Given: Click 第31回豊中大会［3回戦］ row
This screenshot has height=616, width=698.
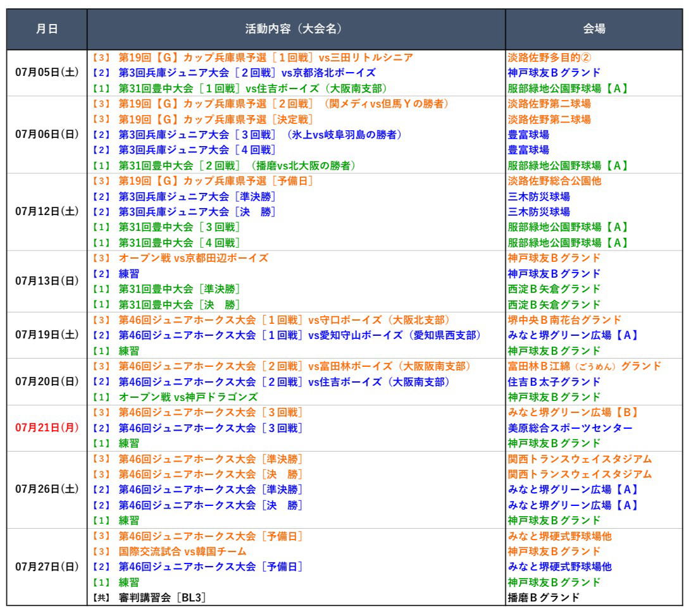Looking at the screenshot, I should [x=166, y=227].
